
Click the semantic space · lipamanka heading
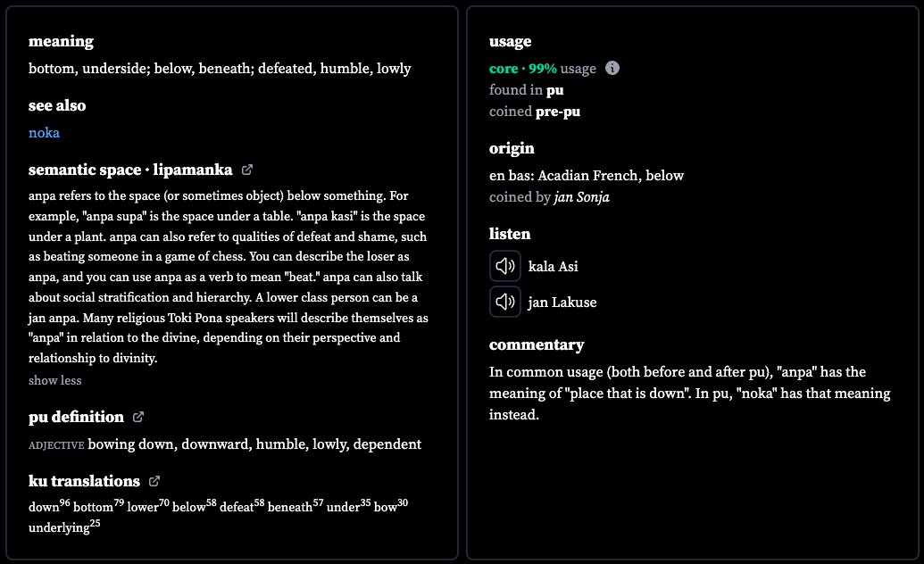[130, 170]
